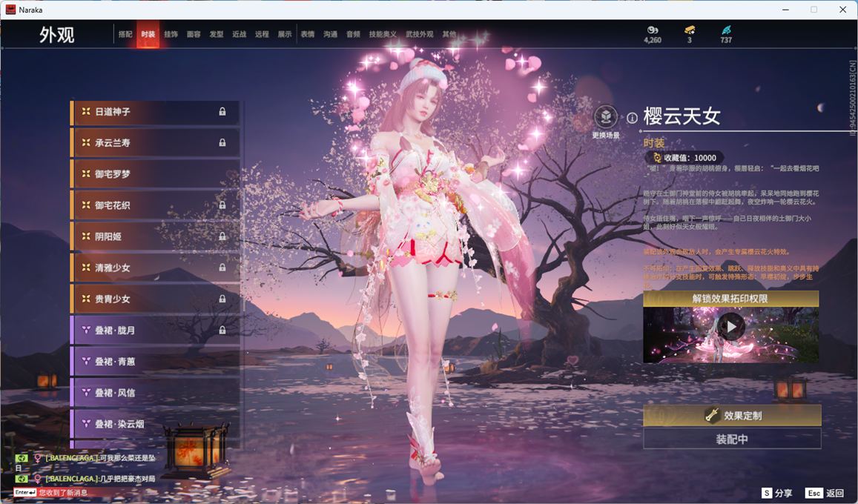Choose the 御宅花织 outfit
Image resolution: width=858 pixels, height=504 pixels.
[155, 205]
